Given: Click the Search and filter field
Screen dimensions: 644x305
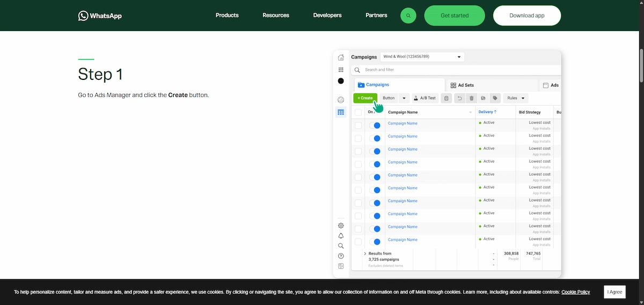Looking at the screenshot, I should pyautogui.click(x=456, y=70).
